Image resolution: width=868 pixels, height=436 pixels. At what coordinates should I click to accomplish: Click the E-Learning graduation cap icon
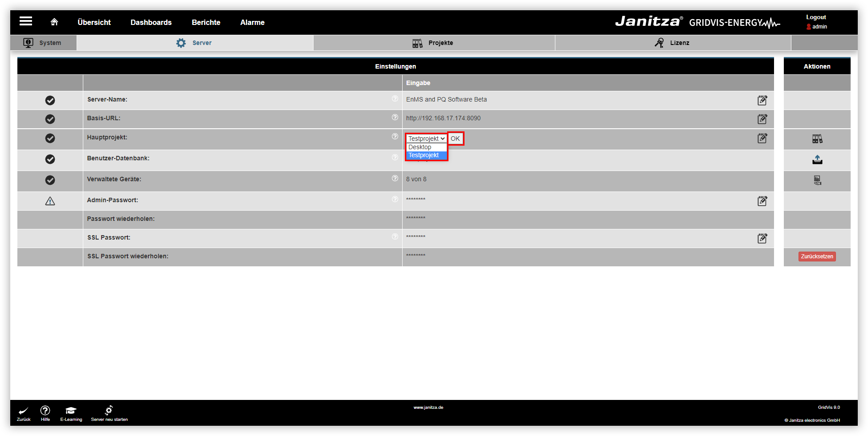click(x=71, y=410)
